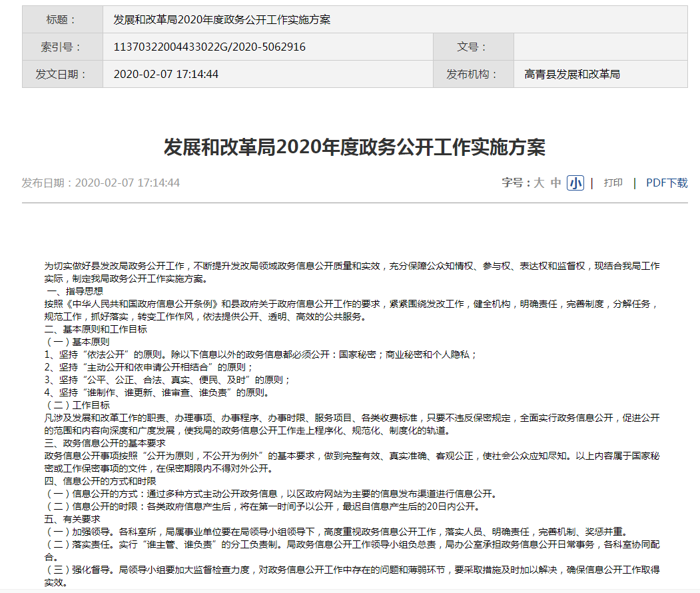Click the section heading 一、指导思想
Image resolution: width=700 pixels, height=593 pixels.
tap(75, 291)
